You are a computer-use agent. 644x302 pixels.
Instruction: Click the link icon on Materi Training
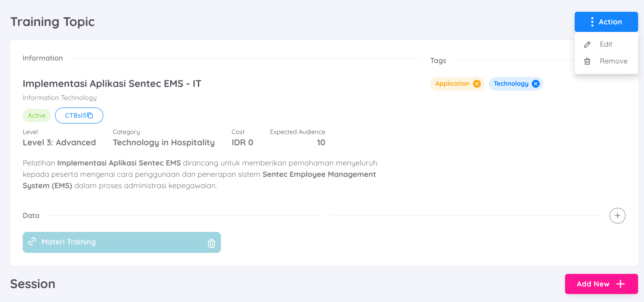point(32,242)
